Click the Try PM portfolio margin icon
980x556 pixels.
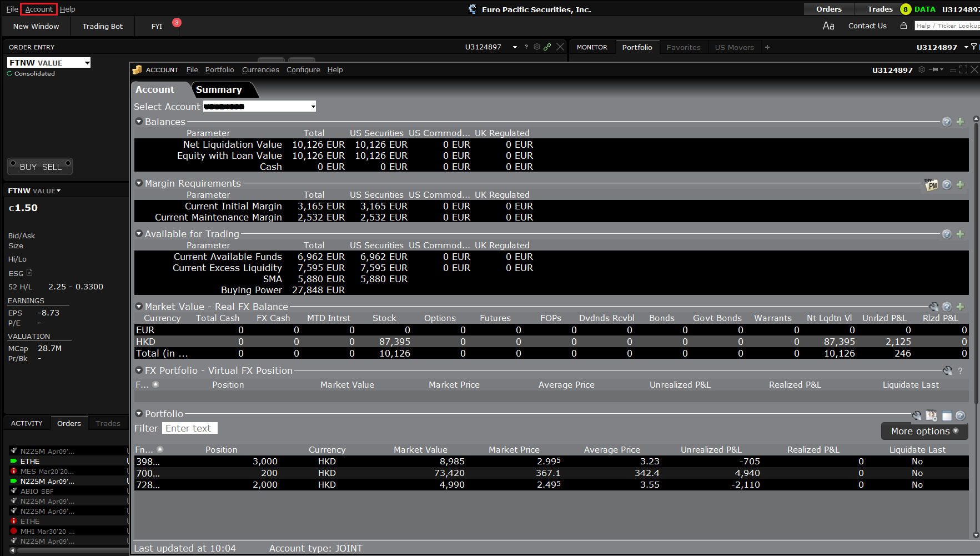tap(931, 185)
